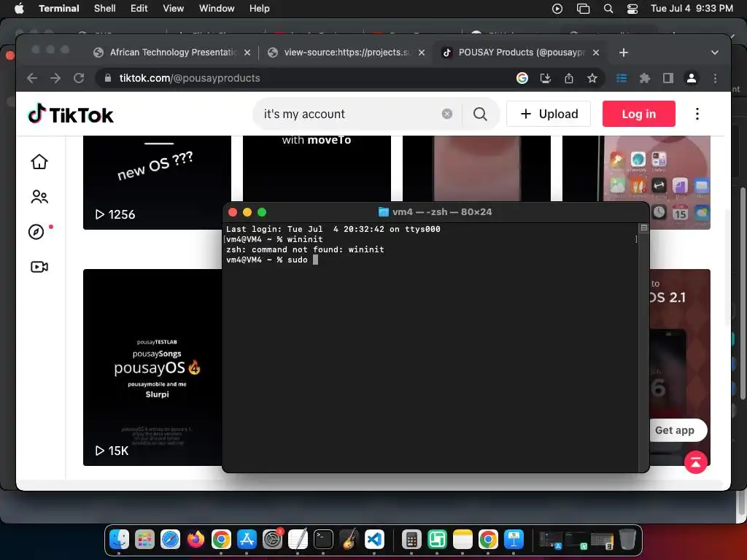Click Chrome's forward navigation arrow
This screenshot has width=747, height=560.
click(x=55, y=78)
